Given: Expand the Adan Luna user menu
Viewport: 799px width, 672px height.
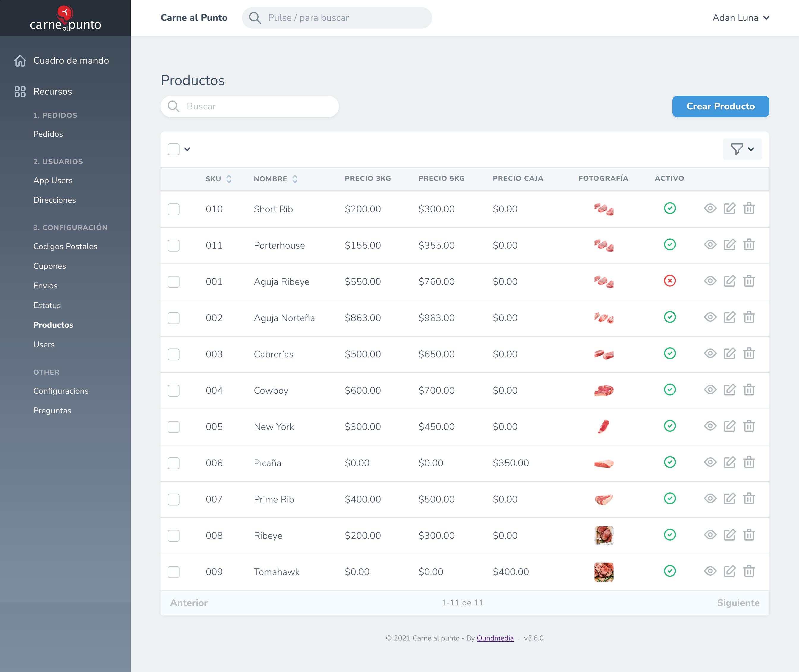Looking at the screenshot, I should coord(741,18).
